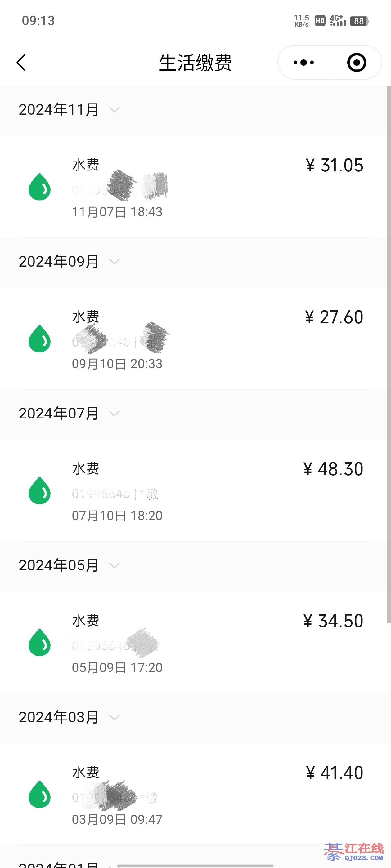Open the three-dots more menu
This screenshot has width=391, height=868.
(303, 63)
